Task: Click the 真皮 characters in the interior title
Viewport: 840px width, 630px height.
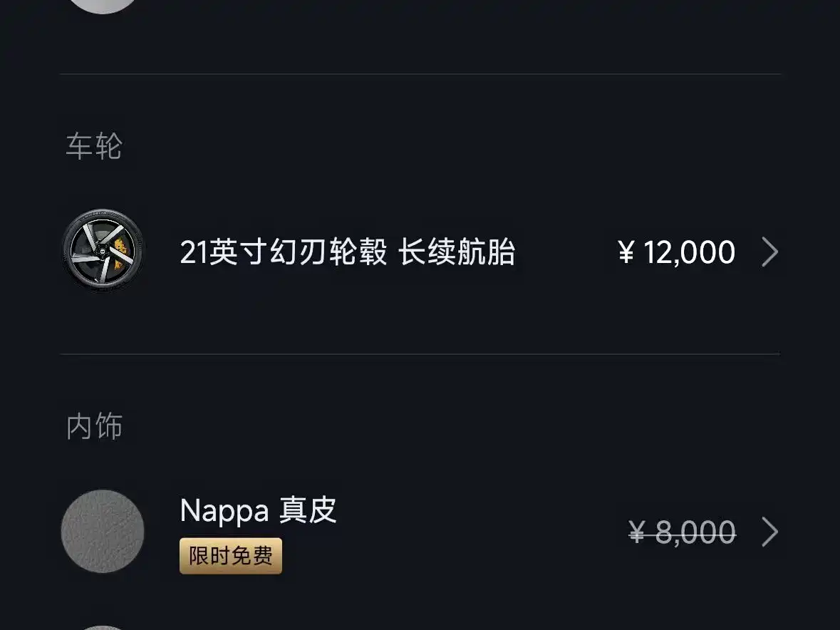Action: [x=308, y=511]
